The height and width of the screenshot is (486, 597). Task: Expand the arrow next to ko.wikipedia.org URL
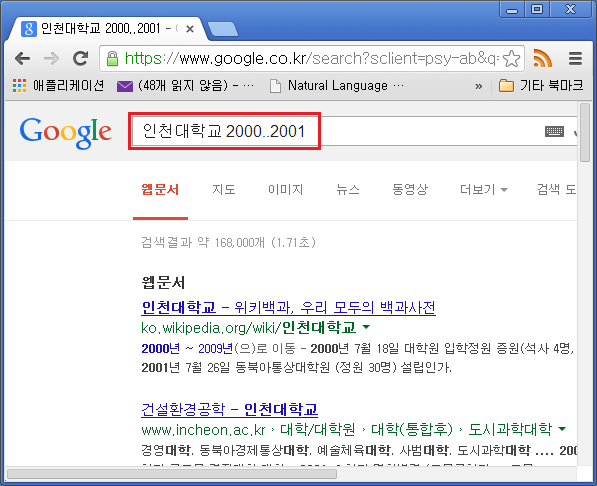coord(366,327)
